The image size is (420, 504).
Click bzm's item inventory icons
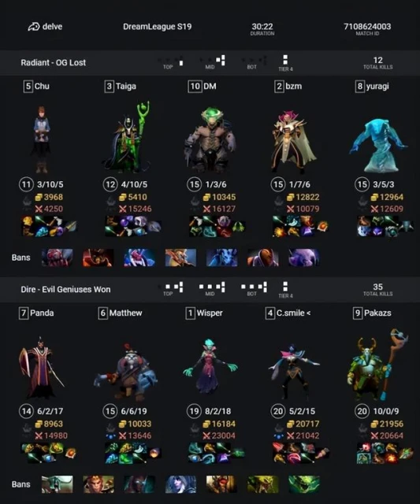[300, 226]
